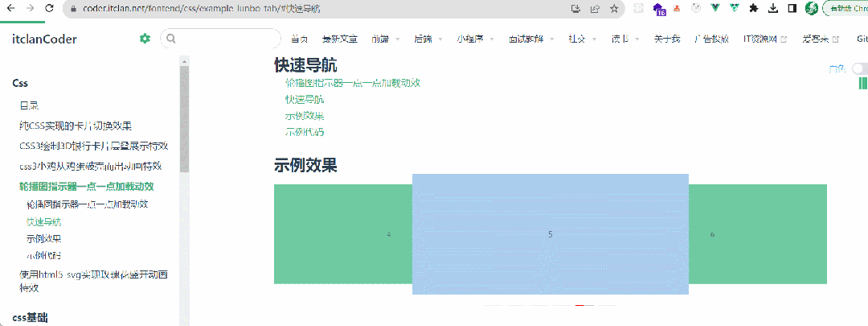Select sidebar sub-item 示例代码
868x326 pixels.
pyautogui.click(x=43, y=256)
